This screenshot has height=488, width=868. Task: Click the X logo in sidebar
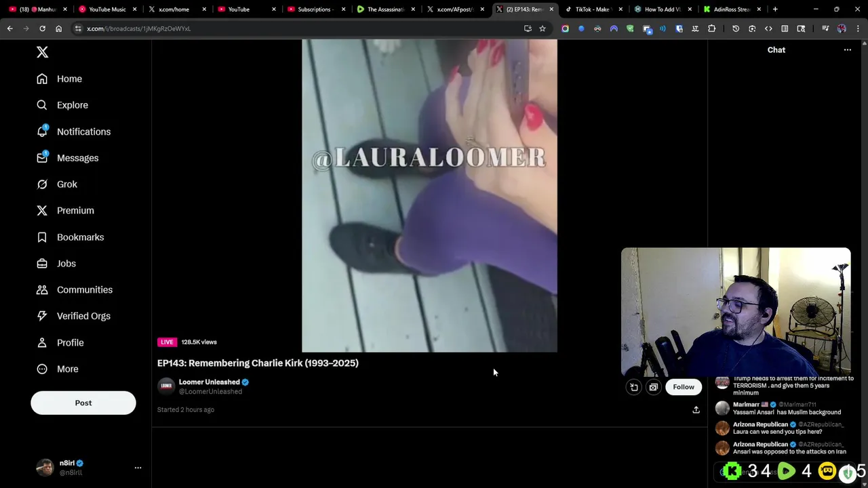(x=42, y=52)
